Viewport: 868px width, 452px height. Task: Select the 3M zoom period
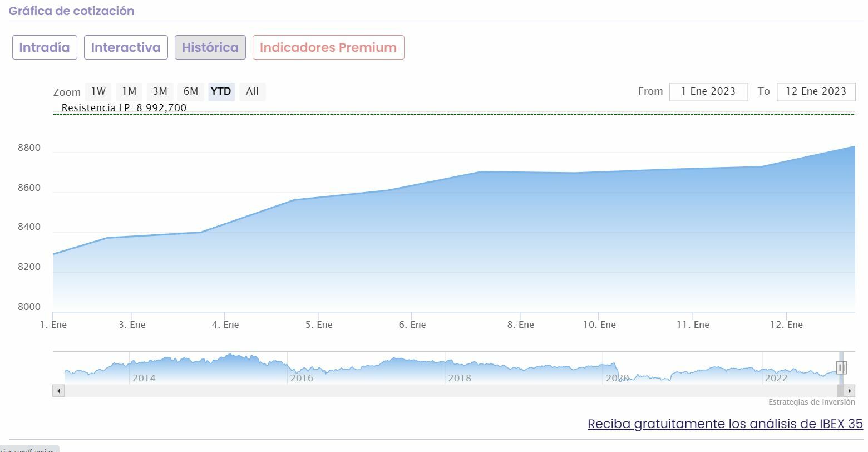coord(160,91)
